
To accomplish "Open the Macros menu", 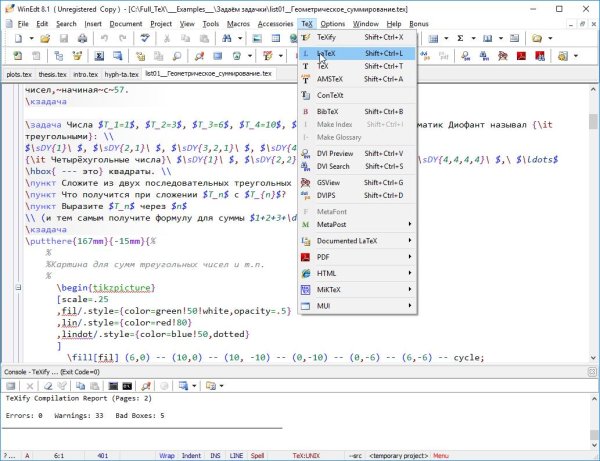I will [238, 24].
